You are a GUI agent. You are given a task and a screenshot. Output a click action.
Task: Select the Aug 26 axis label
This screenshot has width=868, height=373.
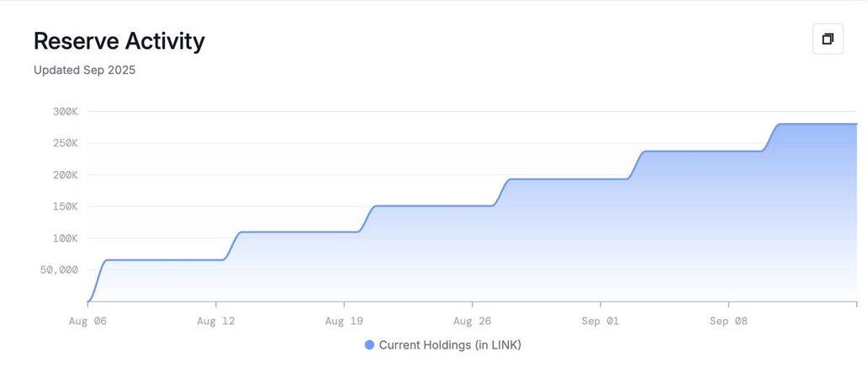point(472,322)
